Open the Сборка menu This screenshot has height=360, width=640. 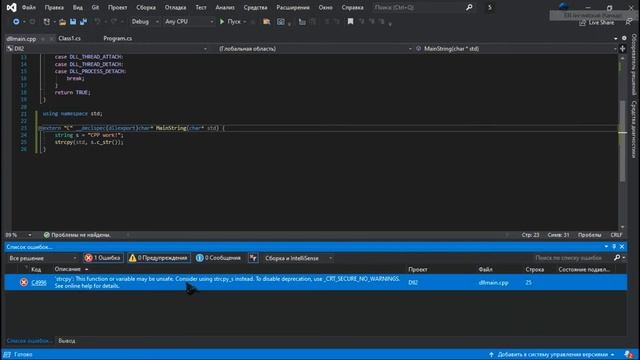coord(146,7)
